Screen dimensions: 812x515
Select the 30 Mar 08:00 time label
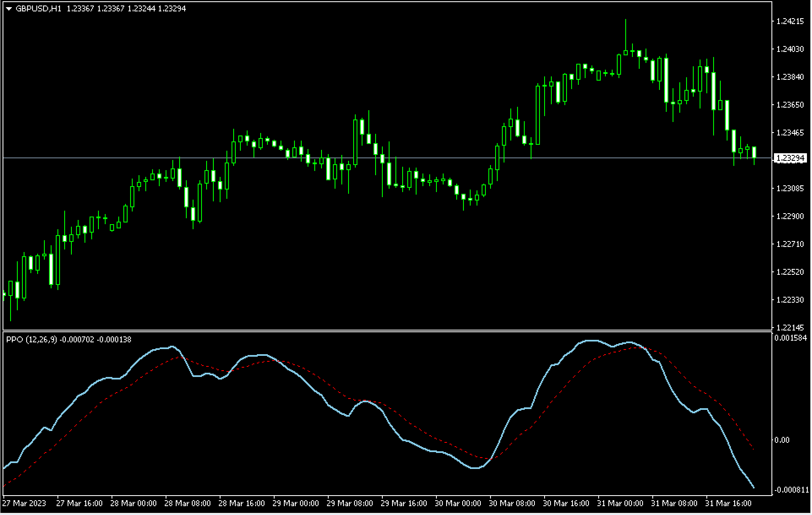point(512,504)
